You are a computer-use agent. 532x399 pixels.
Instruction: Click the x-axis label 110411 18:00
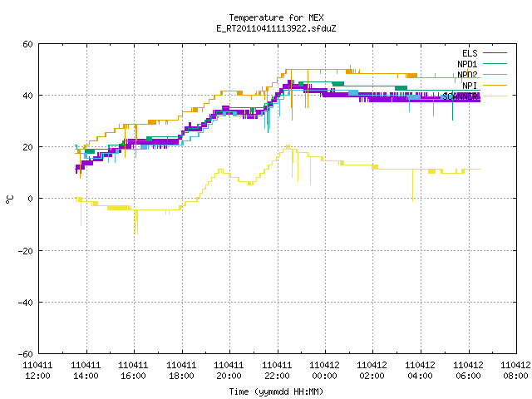coord(181,371)
